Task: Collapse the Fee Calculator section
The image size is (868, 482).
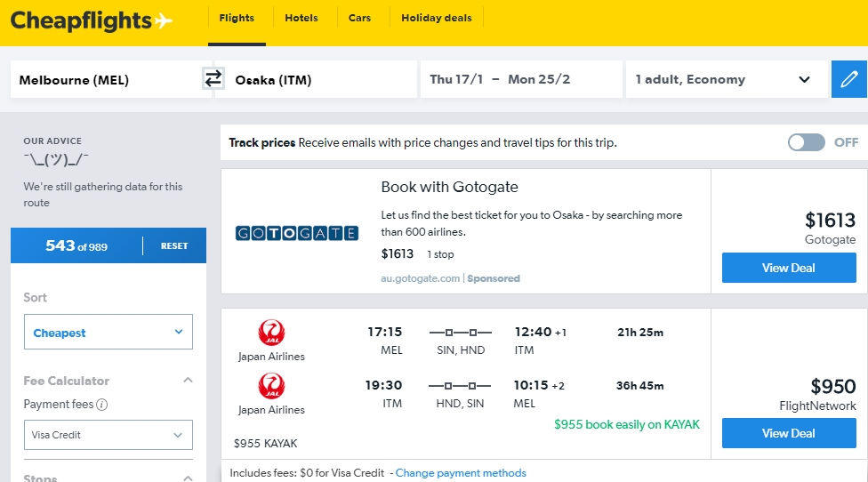Action: click(189, 381)
